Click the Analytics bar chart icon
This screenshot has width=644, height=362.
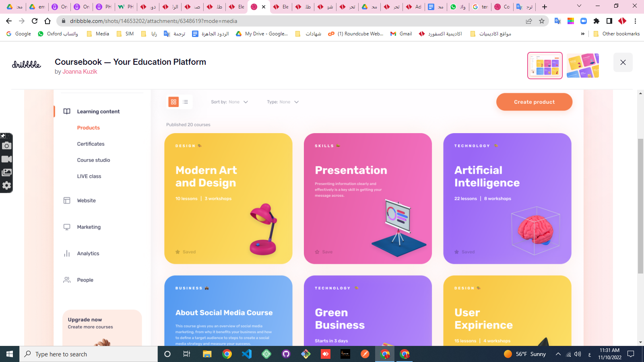click(67, 254)
